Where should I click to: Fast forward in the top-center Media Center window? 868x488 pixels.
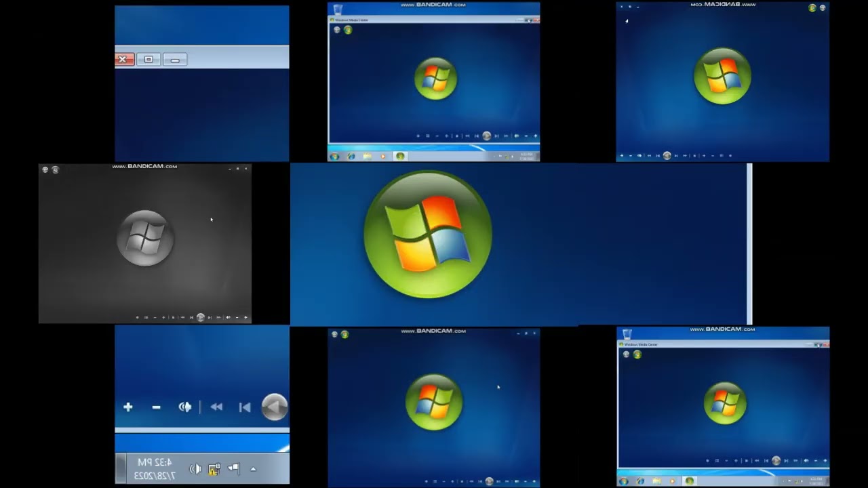click(506, 136)
